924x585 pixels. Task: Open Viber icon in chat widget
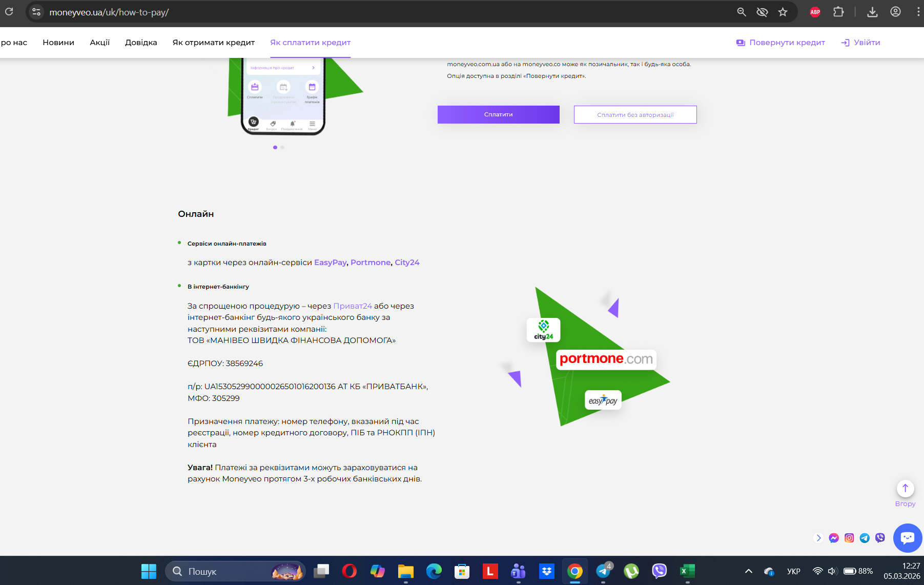880,538
